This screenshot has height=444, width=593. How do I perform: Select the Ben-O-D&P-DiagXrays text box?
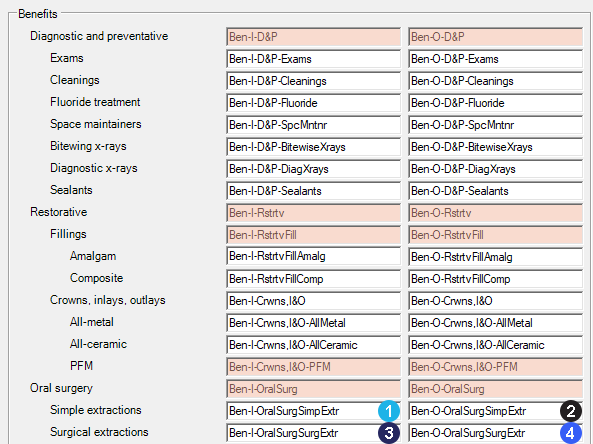(495, 169)
